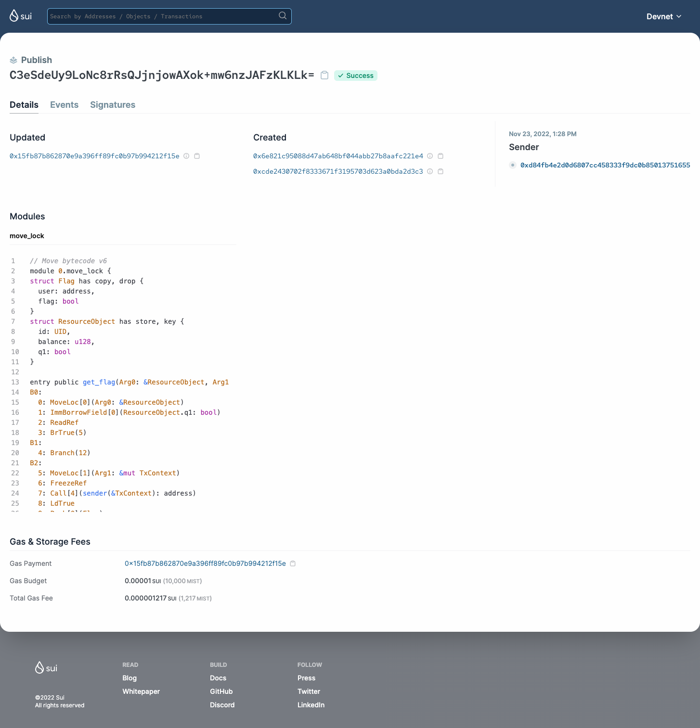Screen dimensions: 700x728
Task: Show info for Updated object 0x15fb87b
Action: click(186, 156)
